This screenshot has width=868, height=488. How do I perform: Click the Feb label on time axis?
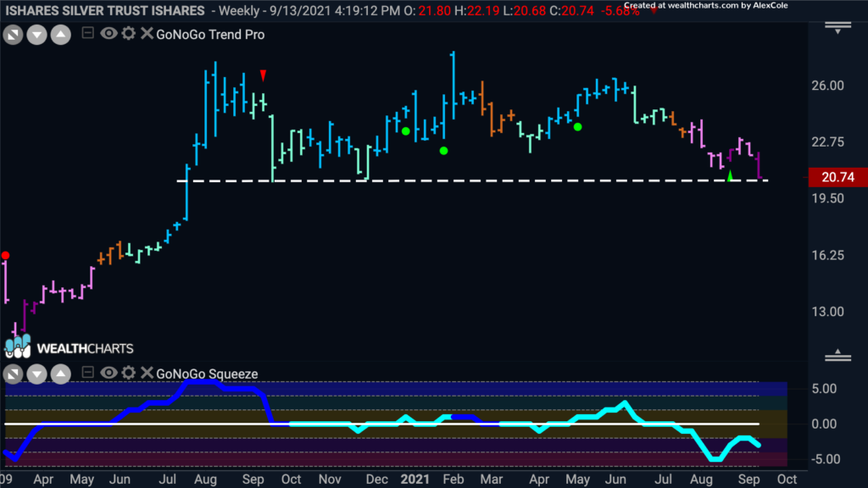(453, 480)
